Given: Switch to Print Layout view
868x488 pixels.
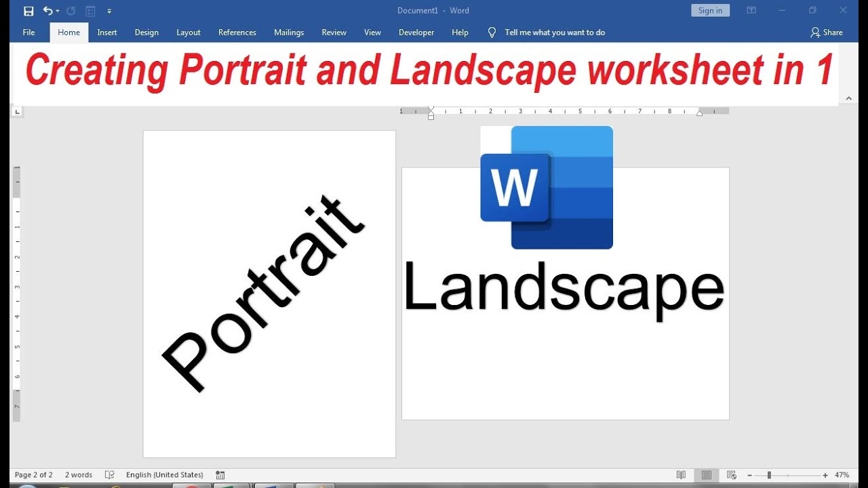Looking at the screenshot, I should point(706,475).
